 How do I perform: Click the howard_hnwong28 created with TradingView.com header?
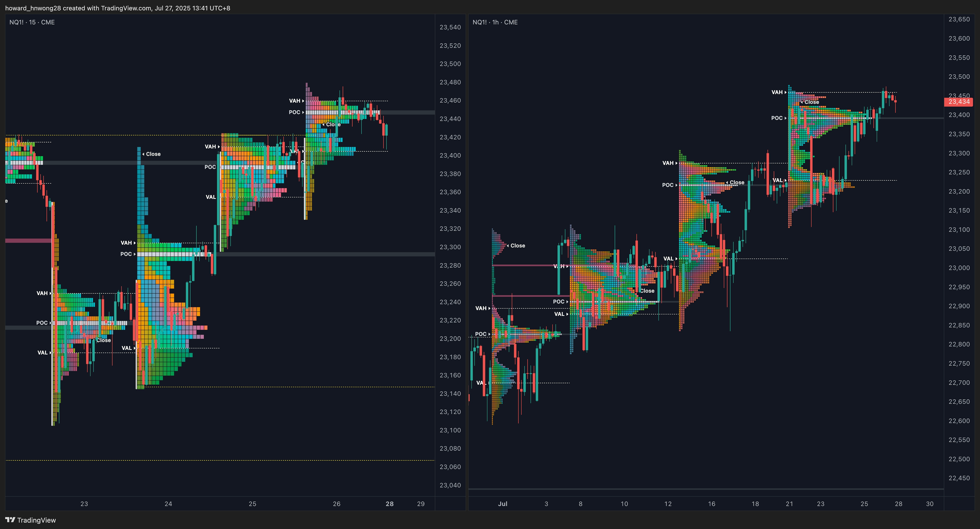pyautogui.click(x=118, y=8)
